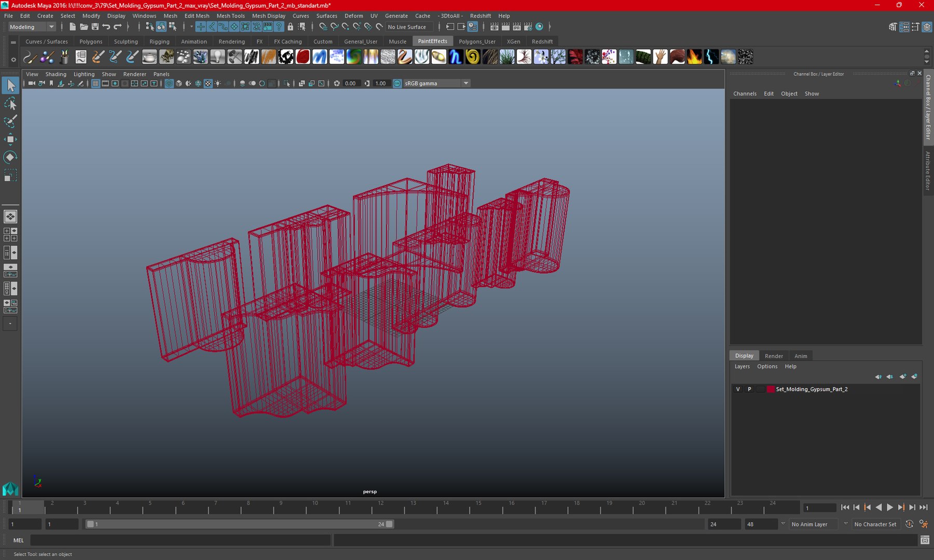Click the New scene icon
This screenshot has height=560, width=934.
point(73,26)
